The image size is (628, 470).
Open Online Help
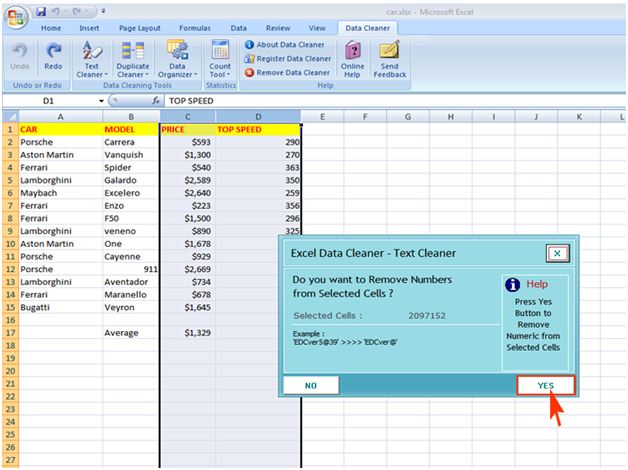coord(352,59)
